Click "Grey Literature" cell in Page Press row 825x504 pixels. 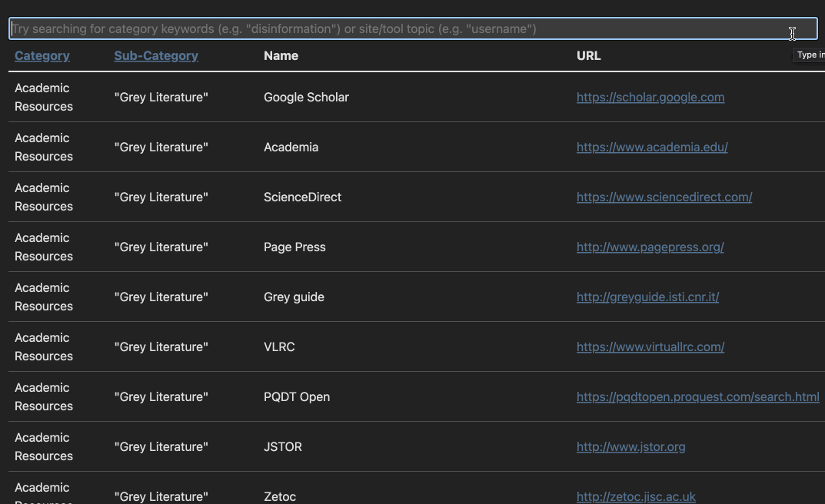(x=161, y=247)
